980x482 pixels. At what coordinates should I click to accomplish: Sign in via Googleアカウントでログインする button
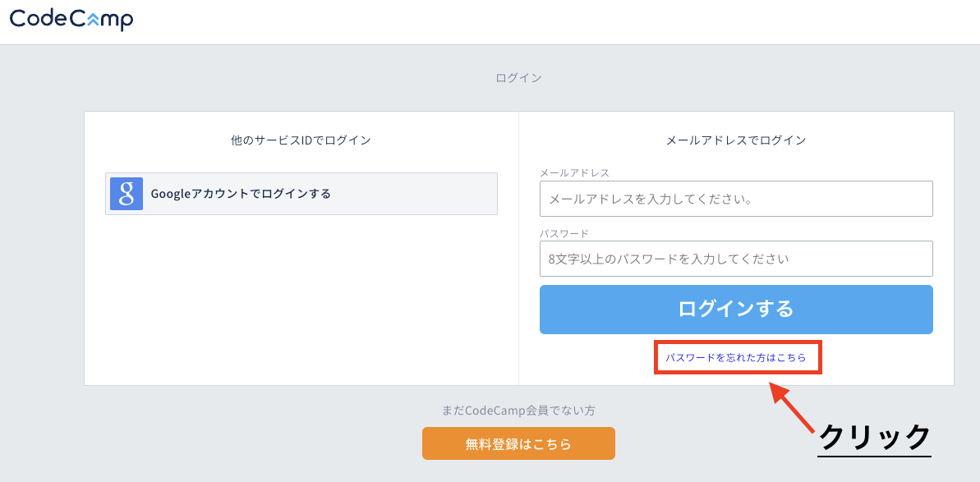coord(301,194)
